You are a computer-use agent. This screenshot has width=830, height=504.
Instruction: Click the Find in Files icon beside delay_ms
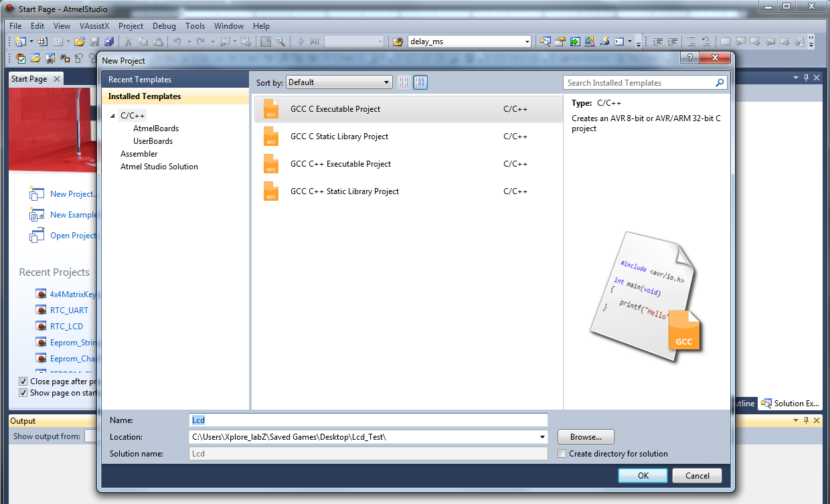[x=398, y=41]
